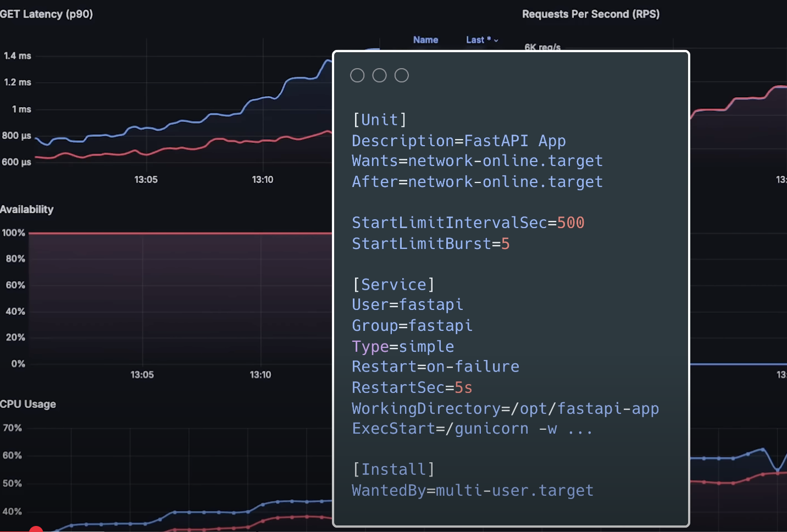Open the Requests Per Second (RPS) panel title
The height and width of the screenshot is (532, 787).
coord(591,14)
